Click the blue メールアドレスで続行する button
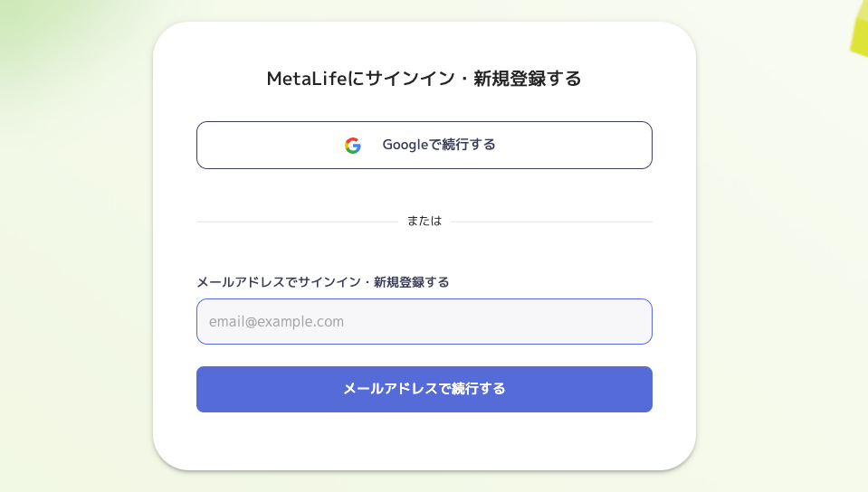The width and height of the screenshot is (868, 492). point(424,389)
